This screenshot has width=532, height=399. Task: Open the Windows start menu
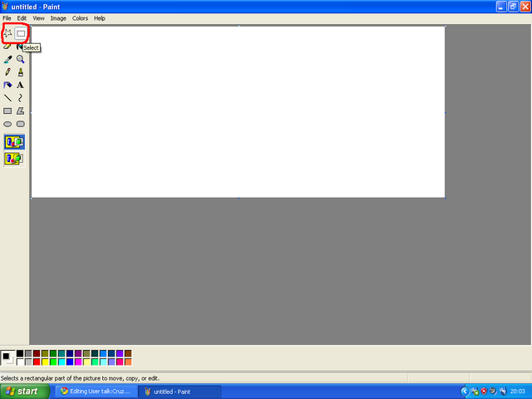(x=24, y=392)
